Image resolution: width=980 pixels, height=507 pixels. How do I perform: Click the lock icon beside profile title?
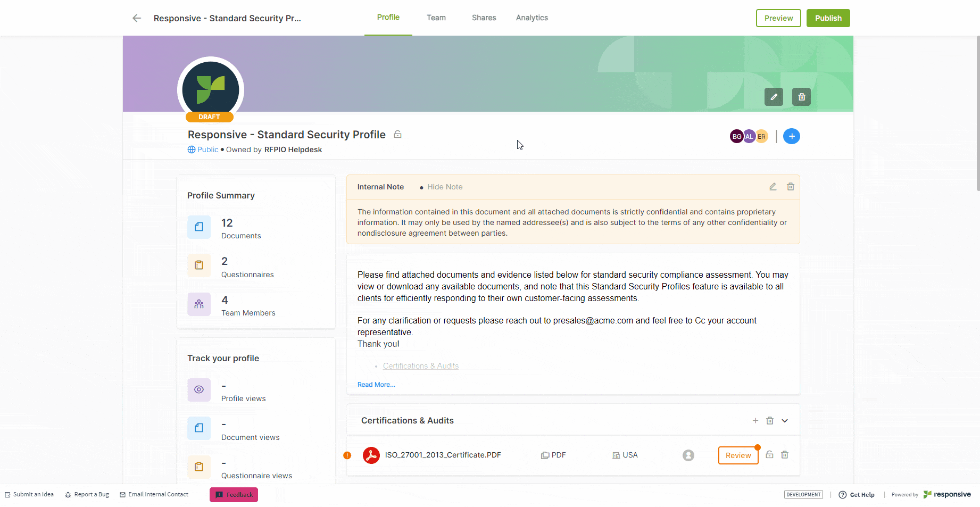397,135
